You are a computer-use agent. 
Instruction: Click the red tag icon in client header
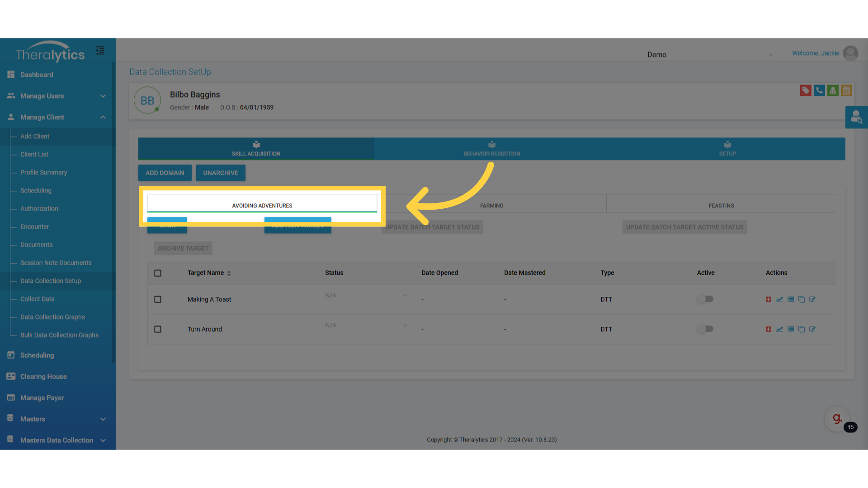coord(805,90)
